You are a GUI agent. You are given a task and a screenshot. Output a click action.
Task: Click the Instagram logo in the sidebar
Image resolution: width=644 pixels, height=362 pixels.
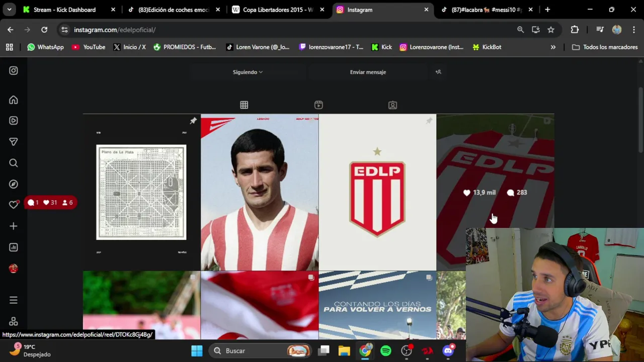tap(14, 71)
